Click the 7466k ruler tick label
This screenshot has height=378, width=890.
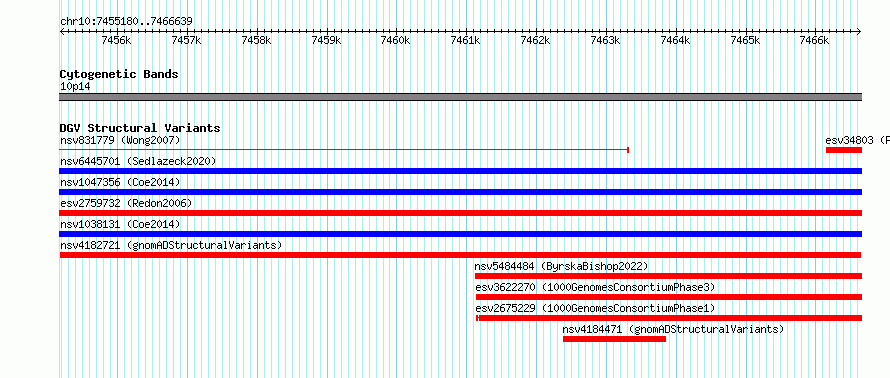(815, 40)
